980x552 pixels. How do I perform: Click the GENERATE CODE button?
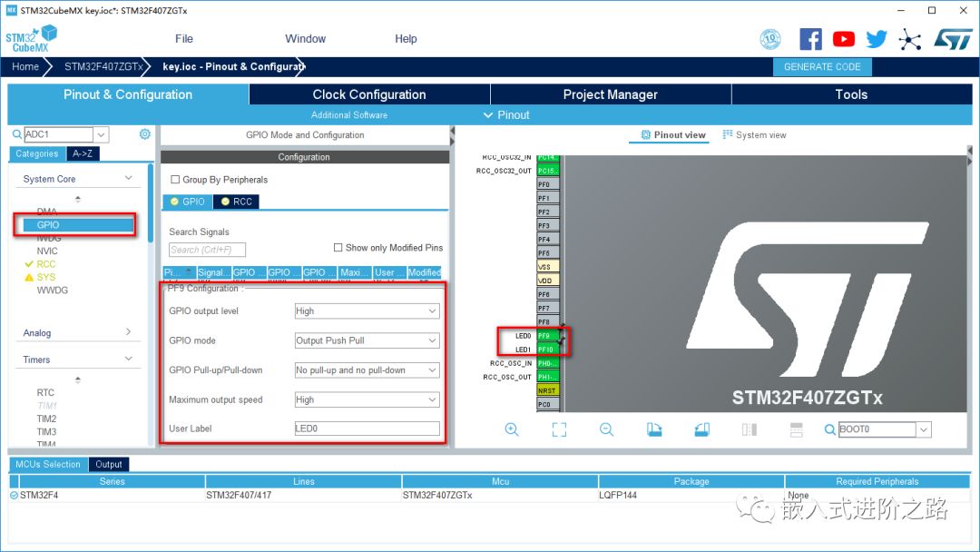(x=822, y=67)
